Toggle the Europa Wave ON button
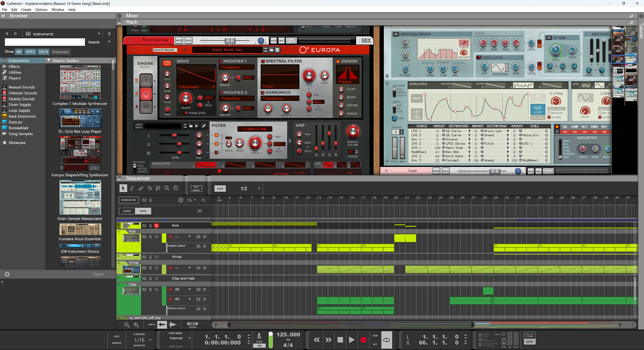644x350 pixels. [x=167, y=63]
